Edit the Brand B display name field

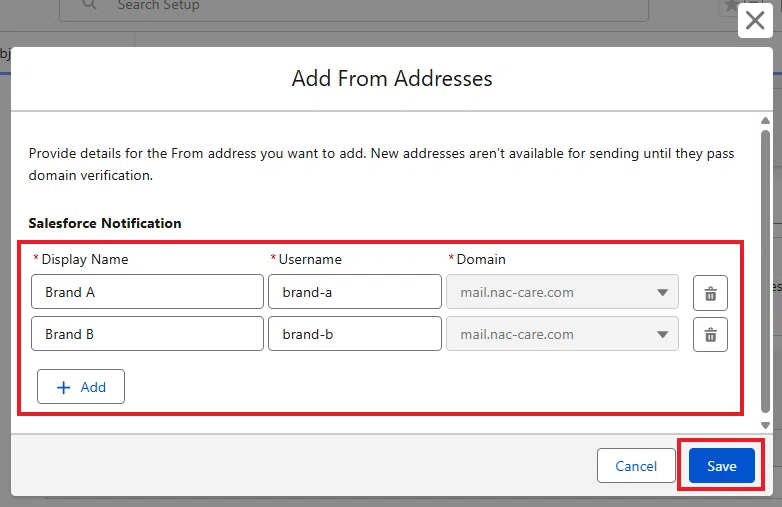[147, 334]
